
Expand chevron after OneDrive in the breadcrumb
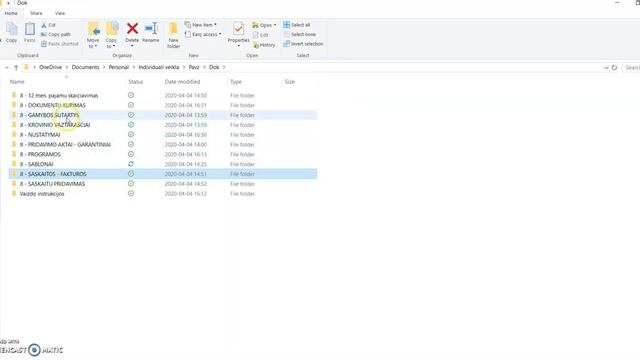pyautogui.click(x=66, y=67)
